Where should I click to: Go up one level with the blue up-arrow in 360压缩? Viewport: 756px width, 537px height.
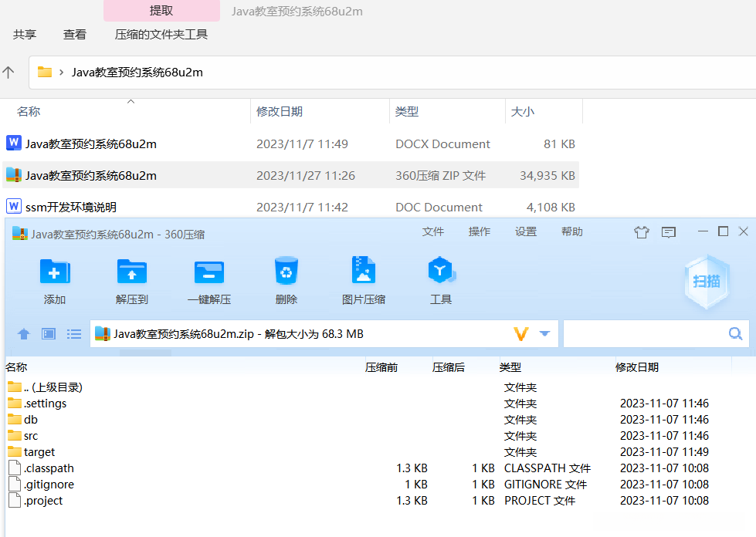click(24, 334)
